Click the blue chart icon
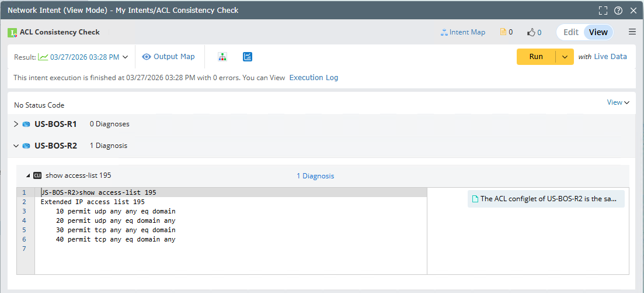This screenshot has height=293, width=644. point(248,57)
